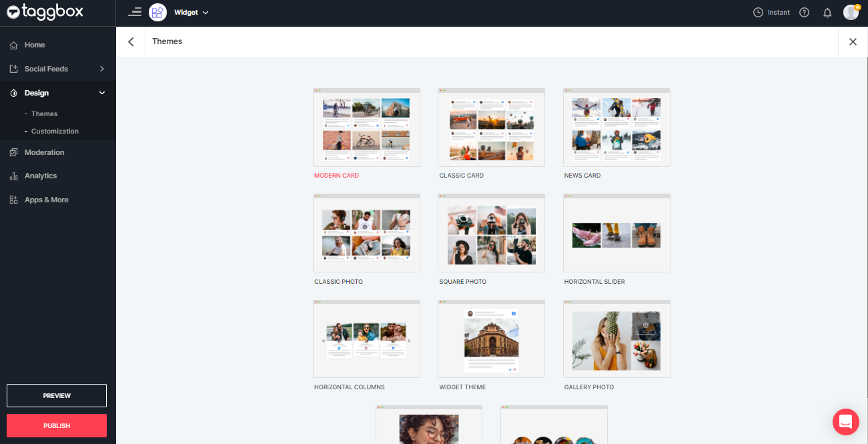868x444 pixels.
Task: Expand Social Feeds with its arrow
Action: (x=101, y=69)
